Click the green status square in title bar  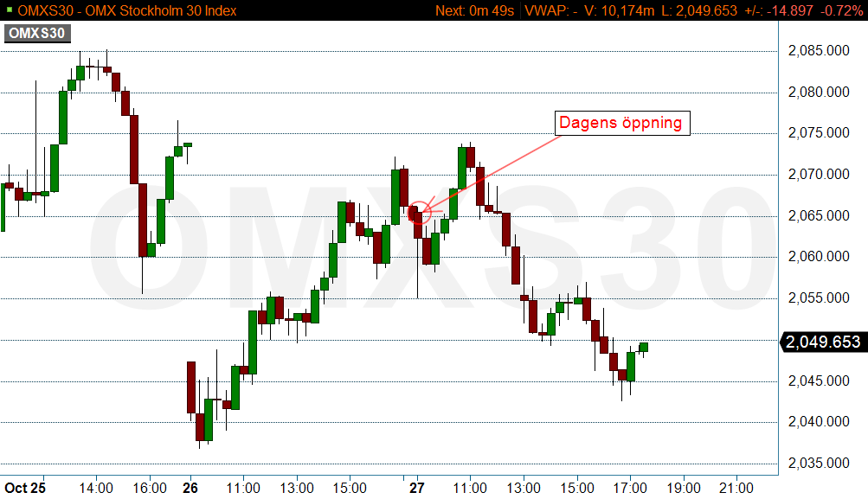tap(9, 10)
